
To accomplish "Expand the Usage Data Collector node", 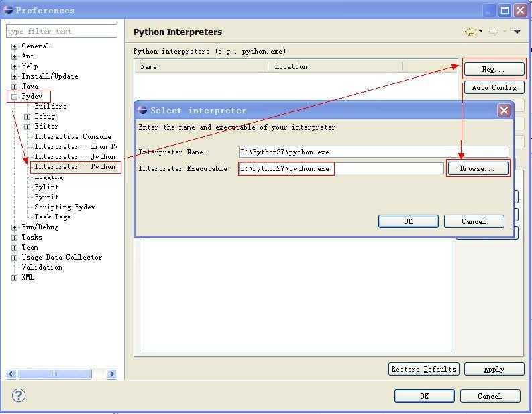I will [x=14, y=258].
